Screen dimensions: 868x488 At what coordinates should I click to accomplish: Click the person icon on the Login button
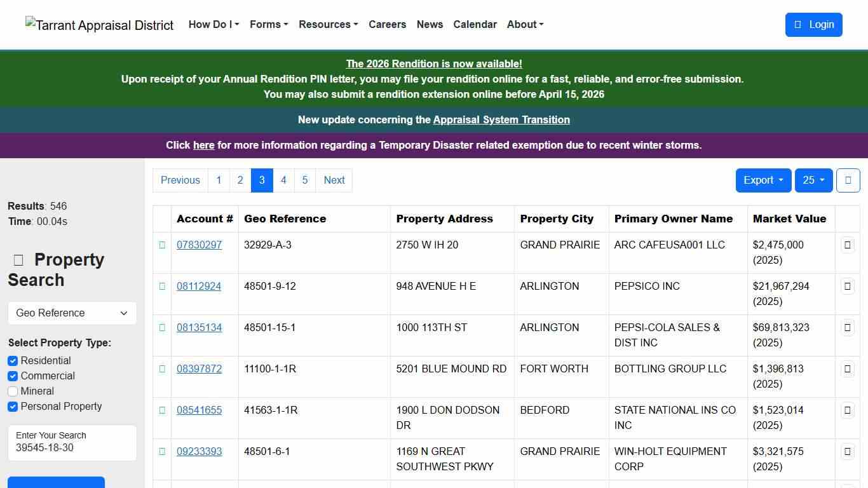coord(797,24)
